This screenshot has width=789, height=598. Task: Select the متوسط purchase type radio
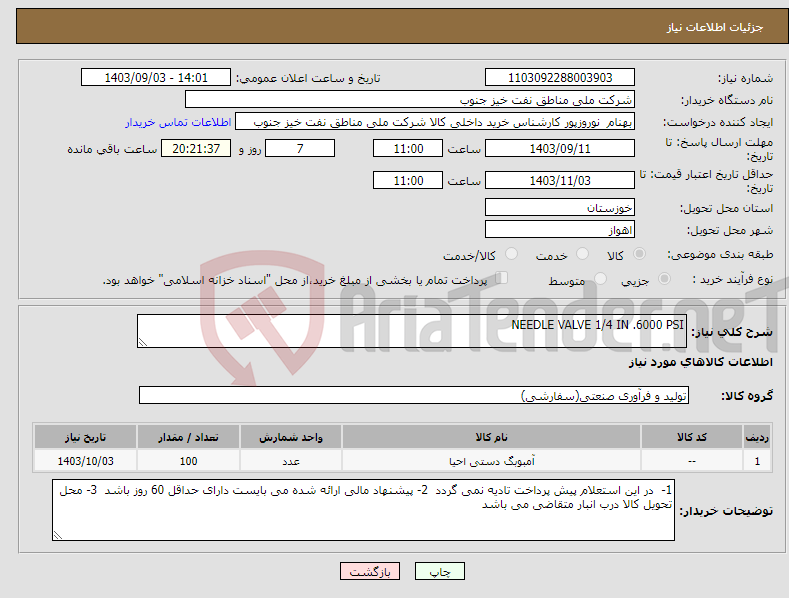pyautogui.click(x=600, y=278)
